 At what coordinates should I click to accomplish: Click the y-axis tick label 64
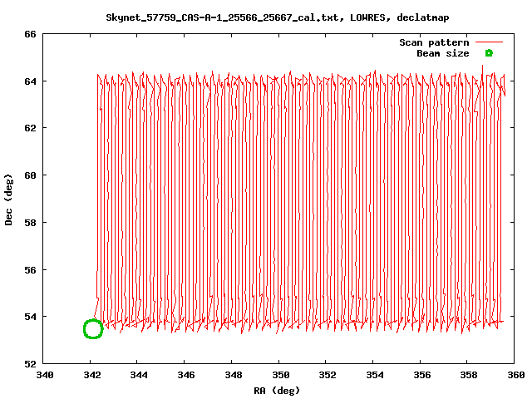coord(30,81)
